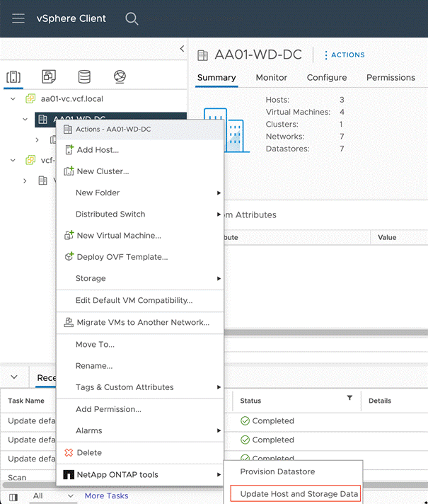This screenshot has width=428, height=504.
Task: Open the All tasks filter dropdown
Action: 53,496
